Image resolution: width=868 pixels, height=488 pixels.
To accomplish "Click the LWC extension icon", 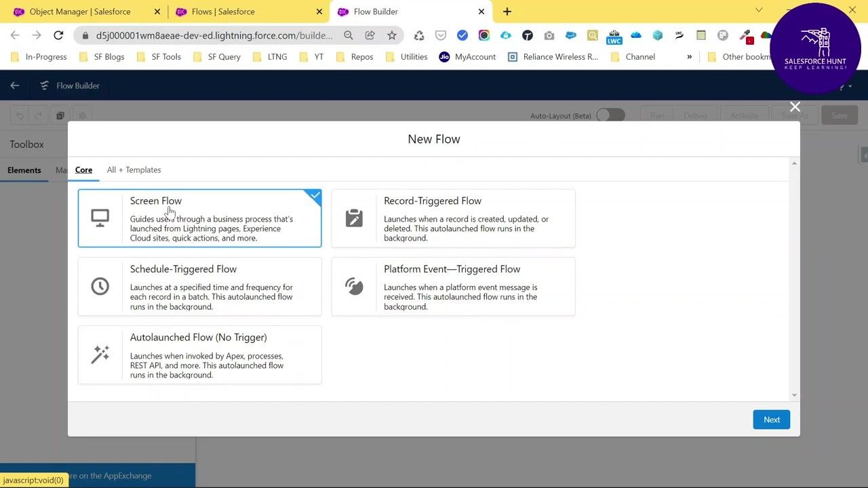I will pyautogui.click(x=614, y=36).
